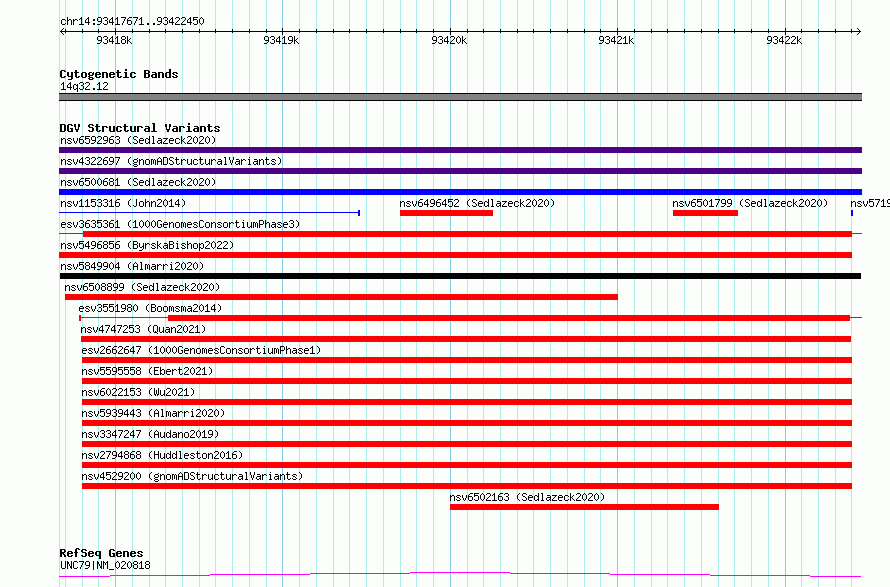Click the 93420k ruler position label
Image resolution: width=890 pixels, height=587 pixels.
coord(449,40)
